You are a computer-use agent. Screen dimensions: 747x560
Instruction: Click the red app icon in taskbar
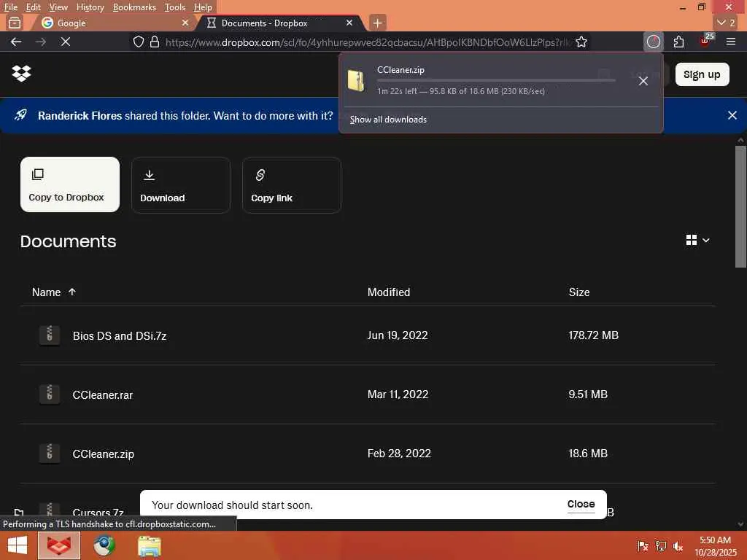tap(59, 545)
